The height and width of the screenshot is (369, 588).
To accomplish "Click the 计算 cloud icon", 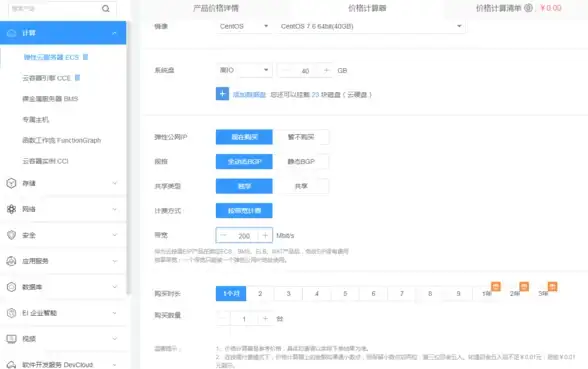I will [12, 33].
